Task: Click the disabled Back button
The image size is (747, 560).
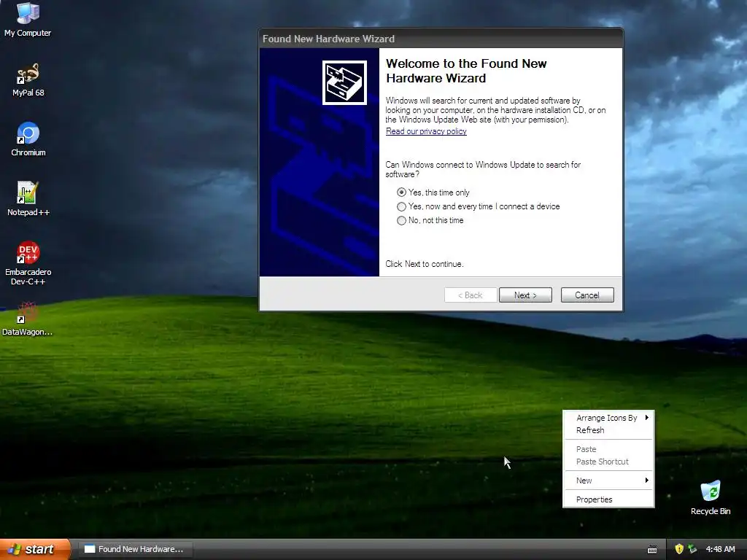Action: 471,295
